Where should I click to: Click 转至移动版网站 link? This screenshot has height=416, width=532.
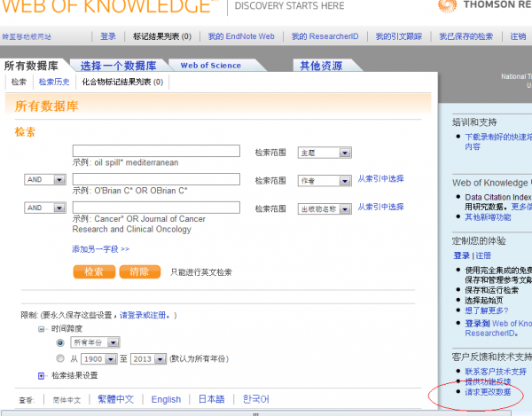coord(27,36)
